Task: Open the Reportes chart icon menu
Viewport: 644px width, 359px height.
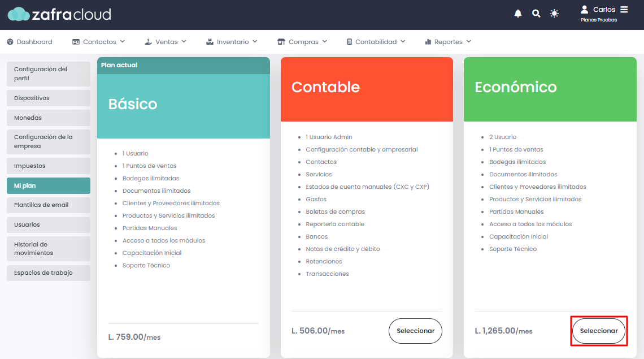Action: coord(428,42)
